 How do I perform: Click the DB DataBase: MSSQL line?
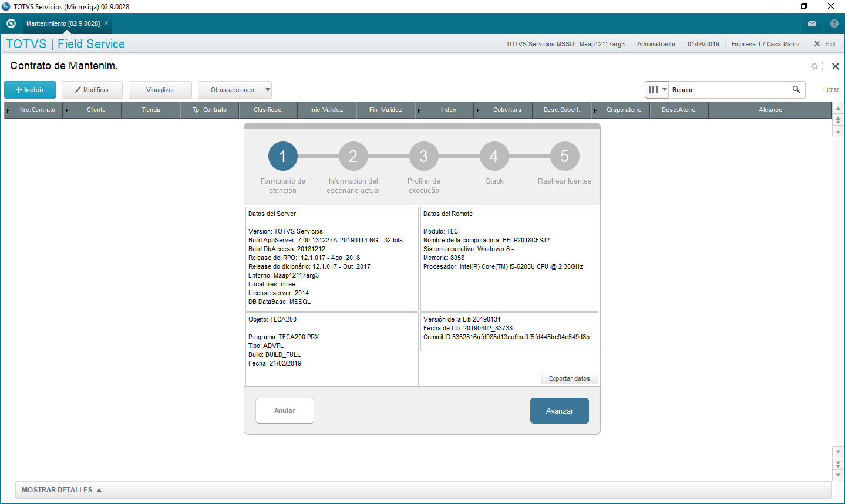(280, 302)
